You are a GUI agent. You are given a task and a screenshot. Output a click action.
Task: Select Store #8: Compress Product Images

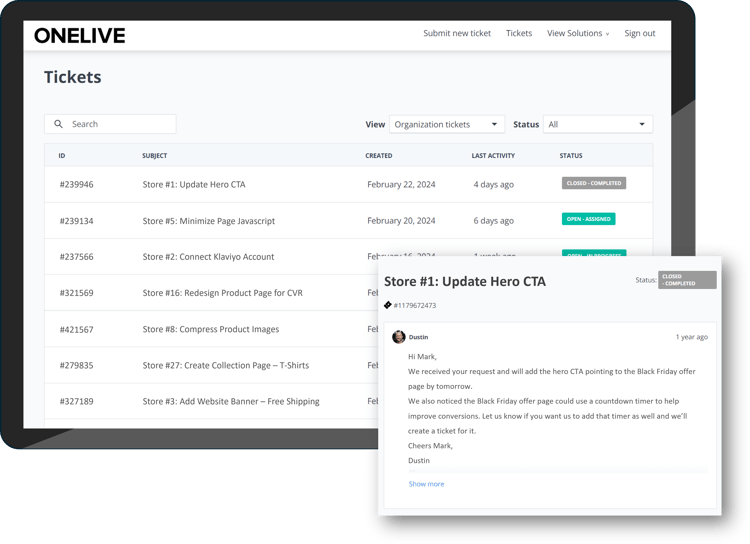tap(210, 329)
